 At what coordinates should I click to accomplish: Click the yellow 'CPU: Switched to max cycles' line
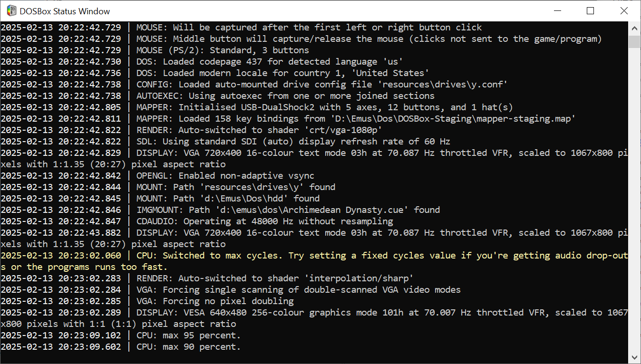click(x=314, y=261)
